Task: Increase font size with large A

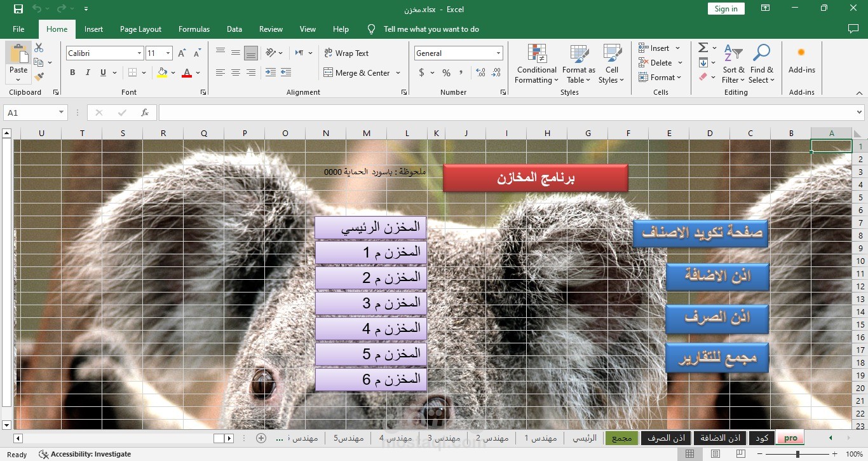Action: [182, 53]
